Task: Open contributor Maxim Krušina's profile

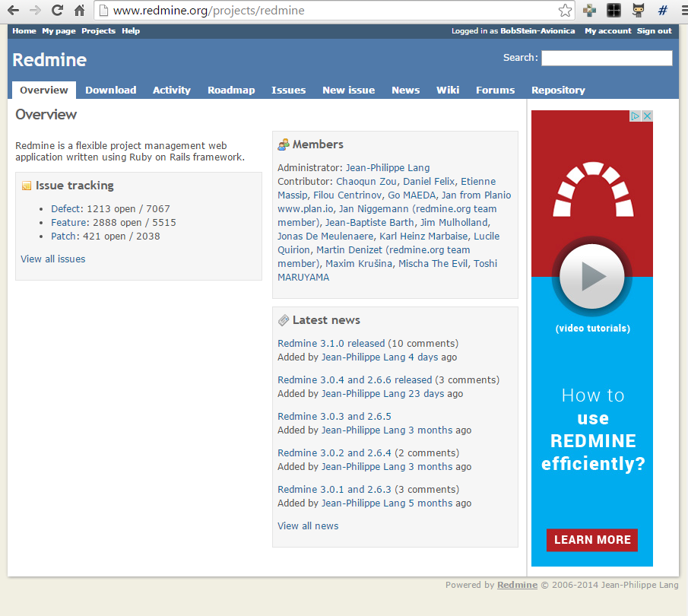Action: tap(359, 263)
